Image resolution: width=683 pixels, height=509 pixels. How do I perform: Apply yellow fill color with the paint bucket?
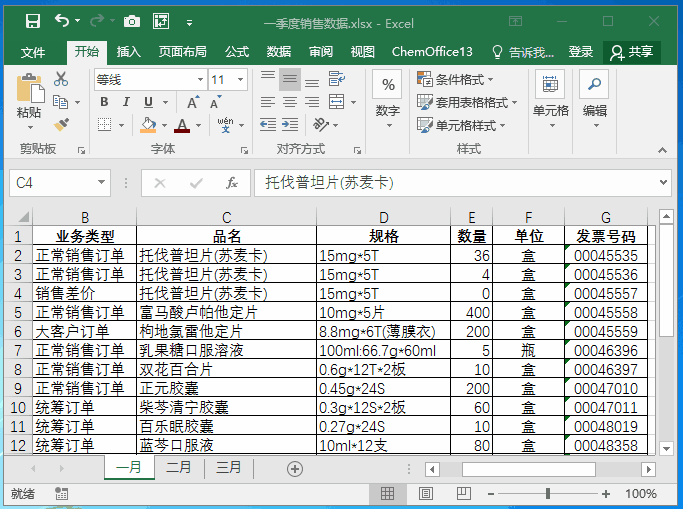point(148,125)
